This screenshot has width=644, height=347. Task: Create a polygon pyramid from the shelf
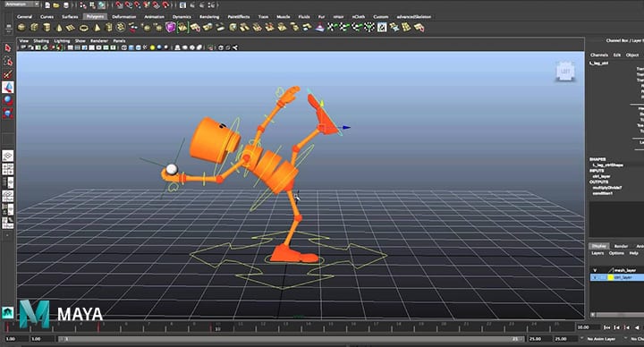(97, 28)
